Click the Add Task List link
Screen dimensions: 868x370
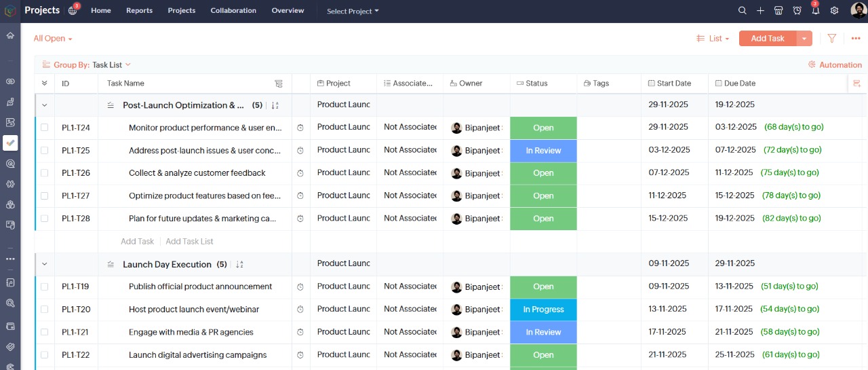[189, 242]
